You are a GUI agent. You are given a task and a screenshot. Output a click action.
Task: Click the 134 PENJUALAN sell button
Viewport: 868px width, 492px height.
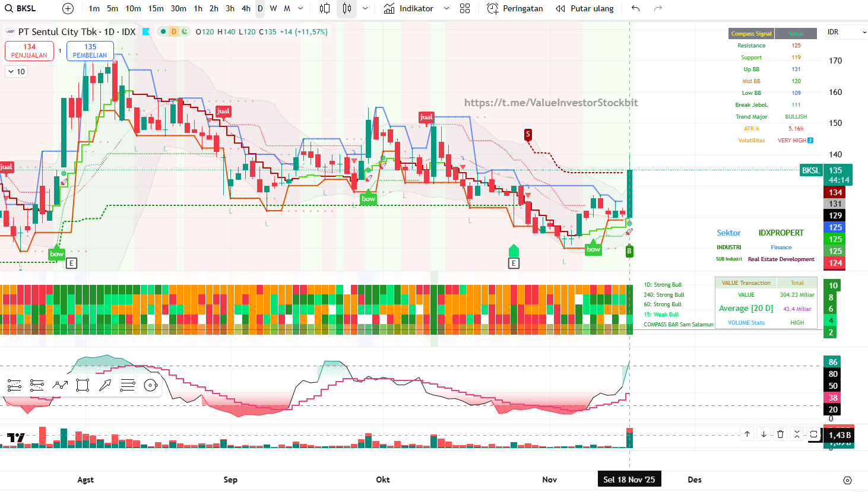point(29,51)
